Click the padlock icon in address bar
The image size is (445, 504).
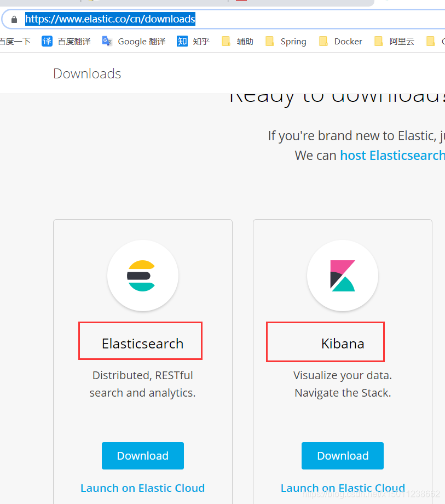14,20
